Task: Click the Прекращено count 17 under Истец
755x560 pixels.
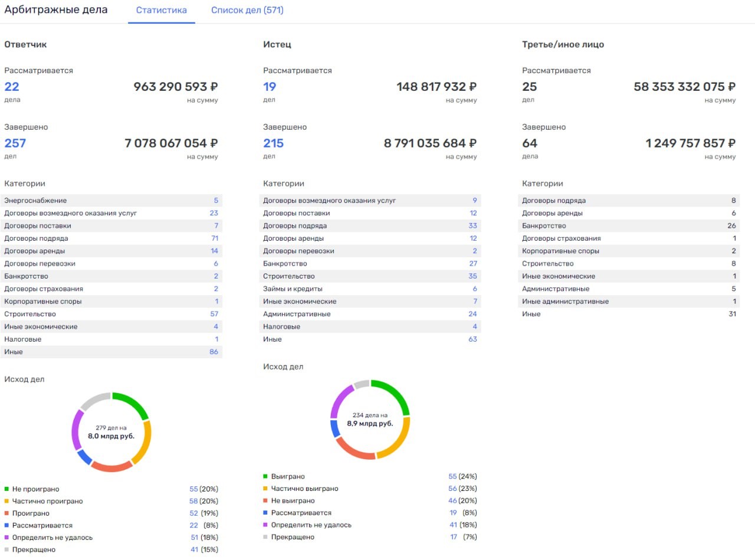Action: [x=454, y=537]
